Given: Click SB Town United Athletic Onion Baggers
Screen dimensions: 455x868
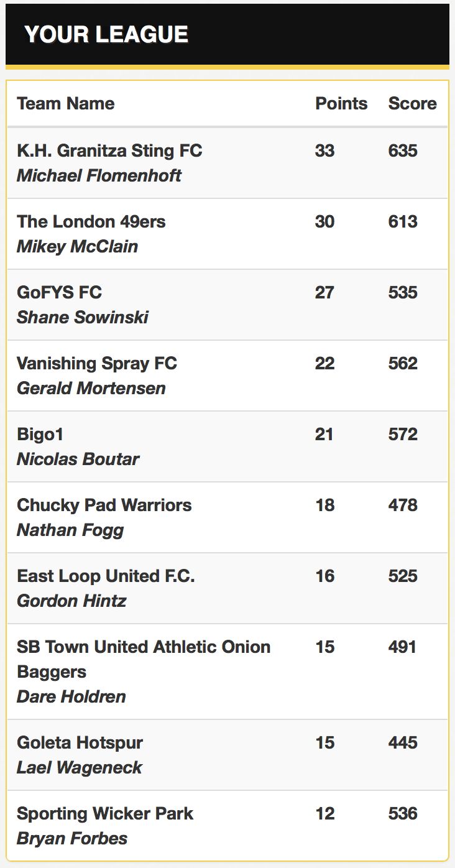Looking at the screenshot, I should point(144,659).
